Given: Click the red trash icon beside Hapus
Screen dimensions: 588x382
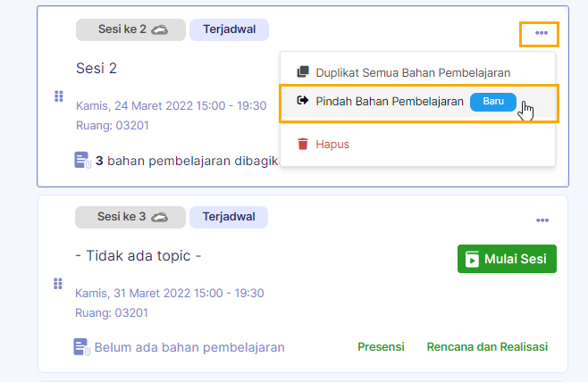Looking at the screenshot, I should click(303, 144).
